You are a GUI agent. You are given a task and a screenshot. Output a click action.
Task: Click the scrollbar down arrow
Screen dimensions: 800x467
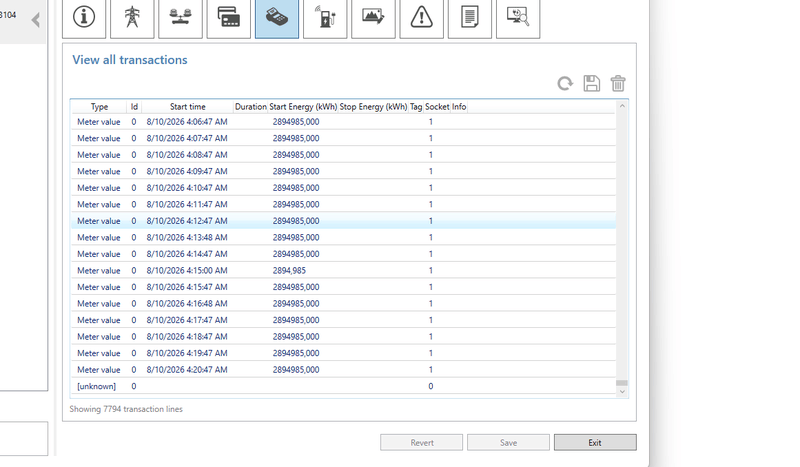pos(622,391)
